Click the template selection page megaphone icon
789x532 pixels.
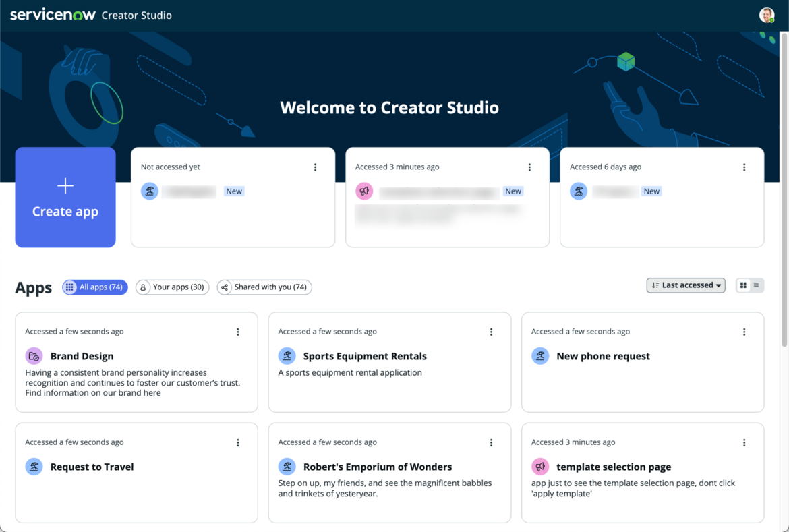click(x=540, y=467)
